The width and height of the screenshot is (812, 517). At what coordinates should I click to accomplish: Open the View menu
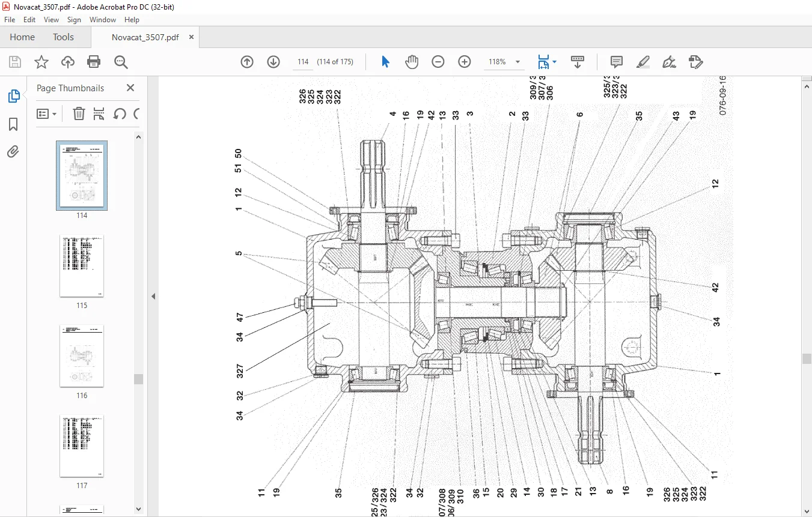pos(51,20)
